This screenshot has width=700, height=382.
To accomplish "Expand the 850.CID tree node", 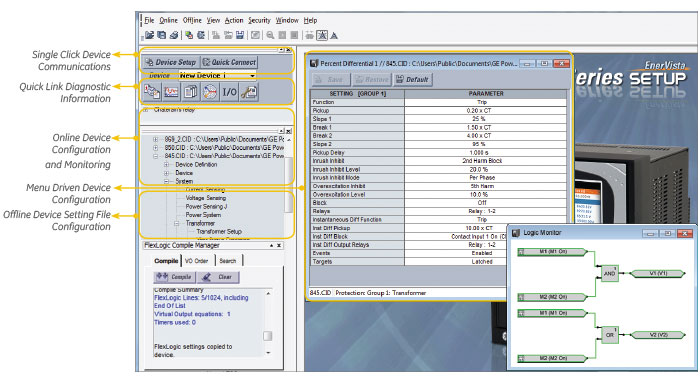I will pos(155,148).
